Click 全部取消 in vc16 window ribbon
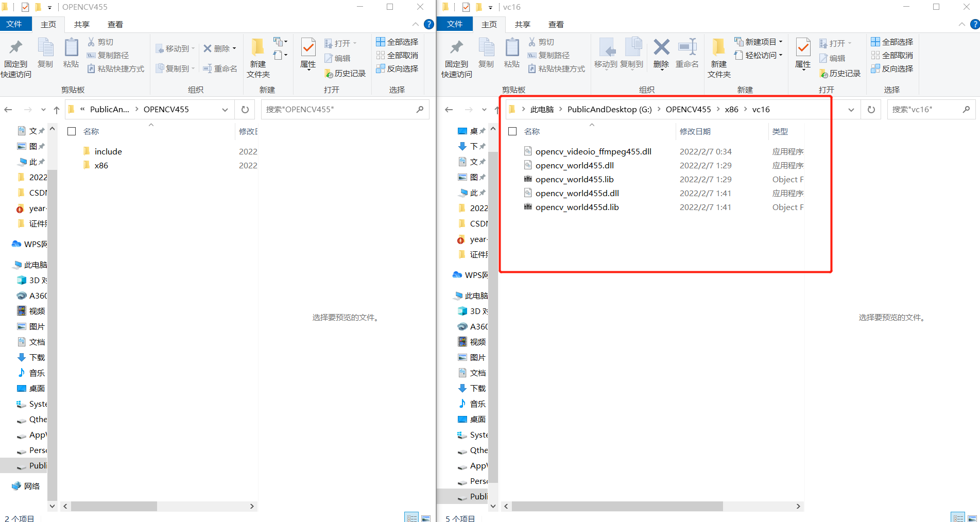 (892, 55)
